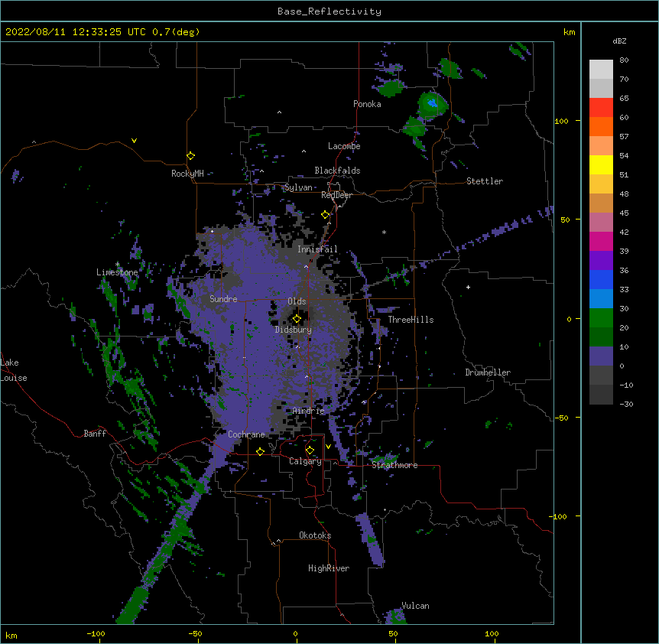Click the Sylvan label
This screenshot has height=644, width=659.
click(298, 187)
